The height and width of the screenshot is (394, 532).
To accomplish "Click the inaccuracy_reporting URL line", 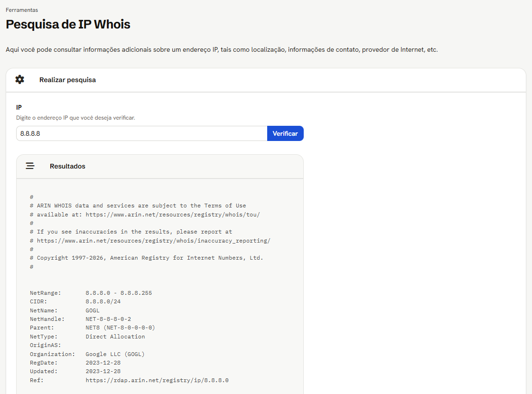I will (150, 241).
